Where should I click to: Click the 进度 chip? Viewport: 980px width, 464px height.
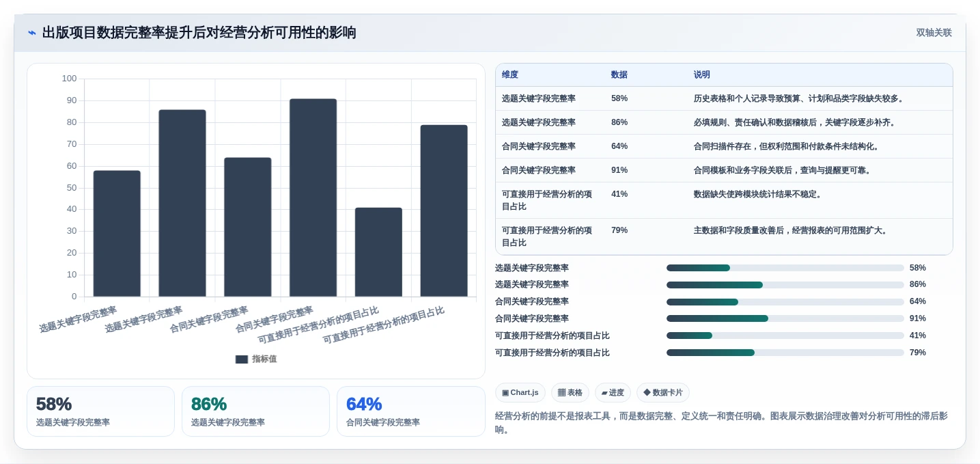pyautogui.click(x=613, y=392)
